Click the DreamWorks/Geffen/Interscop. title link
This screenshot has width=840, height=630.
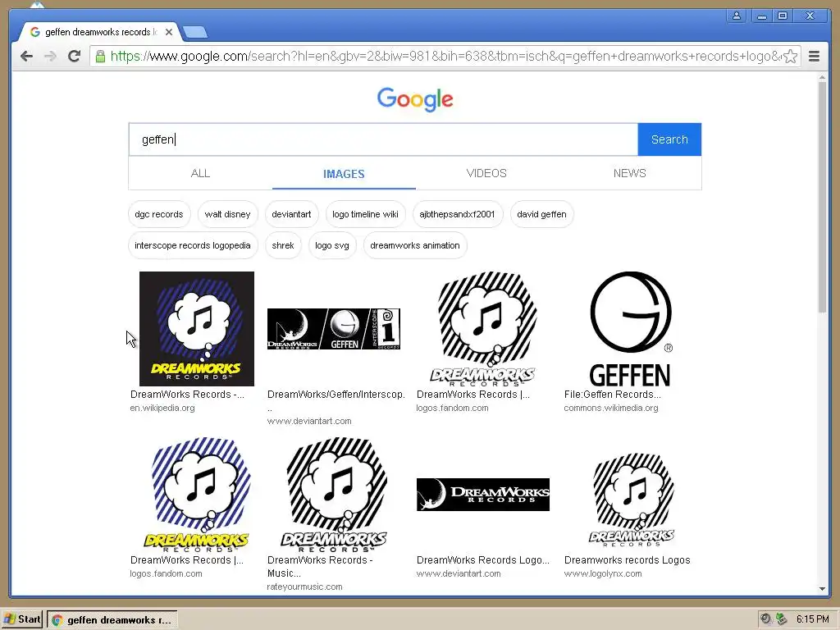tap(336, 395)
